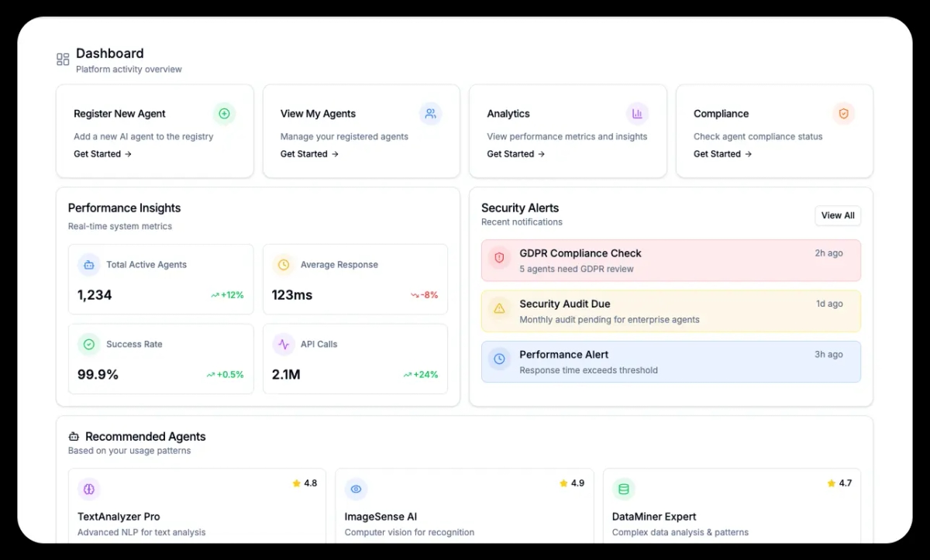Click "Advanced NLP for text analysis" description
The width and height of the screenshot is (930, 560).
click(x=142, y=533)
